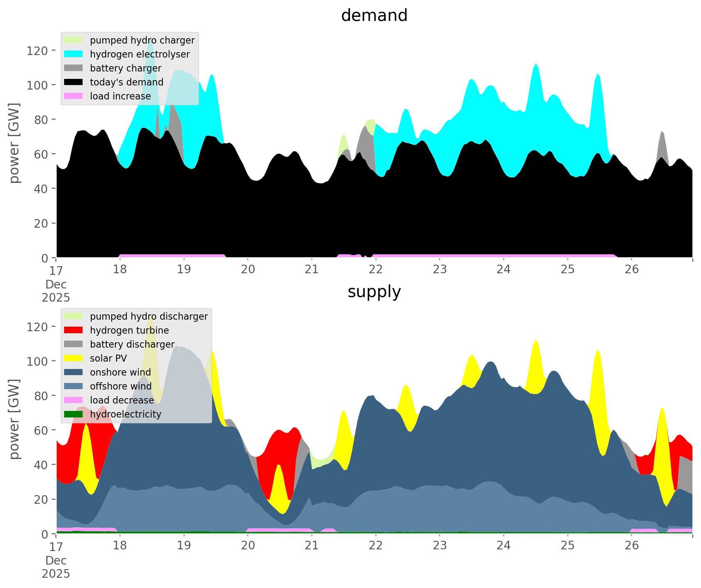Click the demand chart title
The image size is (701, 588).
coord(374,16)
